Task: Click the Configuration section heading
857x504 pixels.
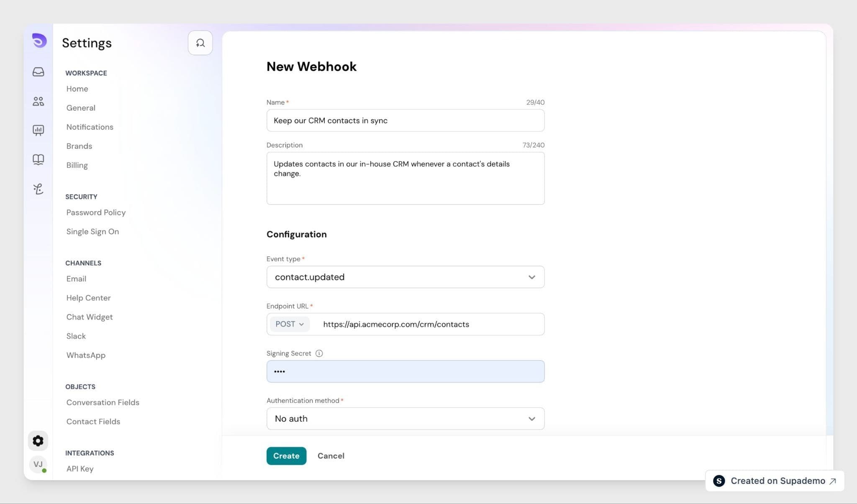Action: (296, 234)
